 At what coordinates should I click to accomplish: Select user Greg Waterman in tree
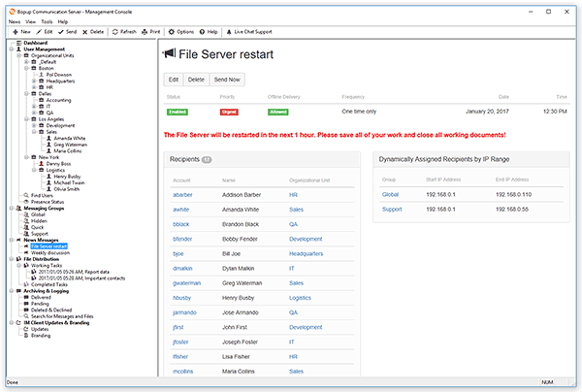[70, 145]
